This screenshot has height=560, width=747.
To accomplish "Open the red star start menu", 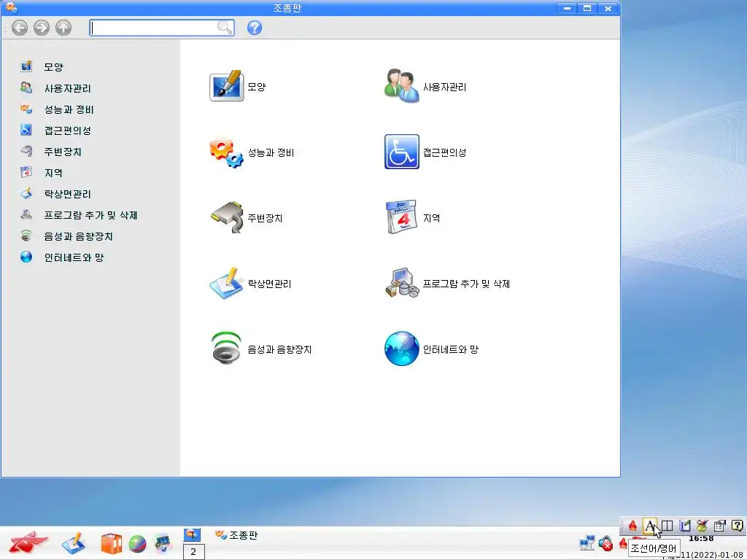I will (x=28, y=542).
